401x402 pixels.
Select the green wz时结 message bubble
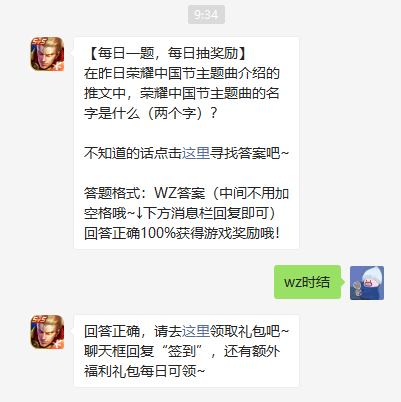pos(307,282)
